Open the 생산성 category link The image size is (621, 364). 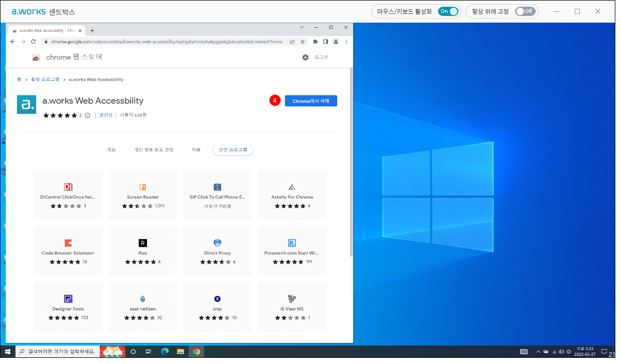point(106,115)
